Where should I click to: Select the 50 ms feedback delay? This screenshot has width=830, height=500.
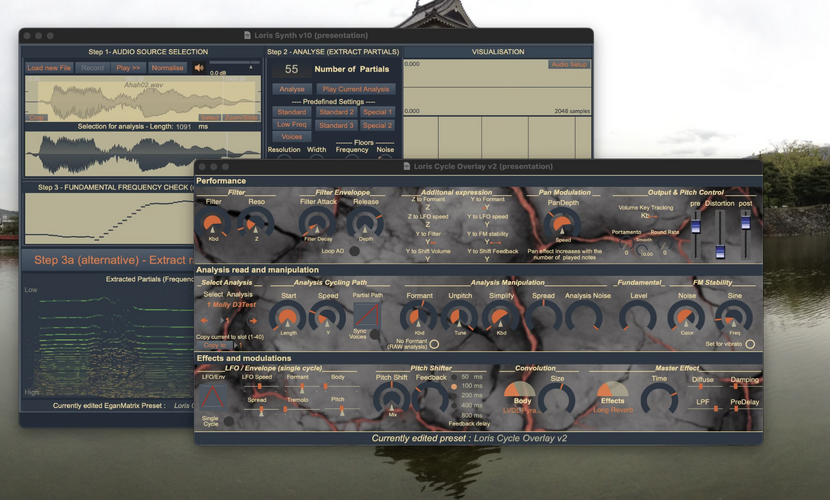(454, 377)
